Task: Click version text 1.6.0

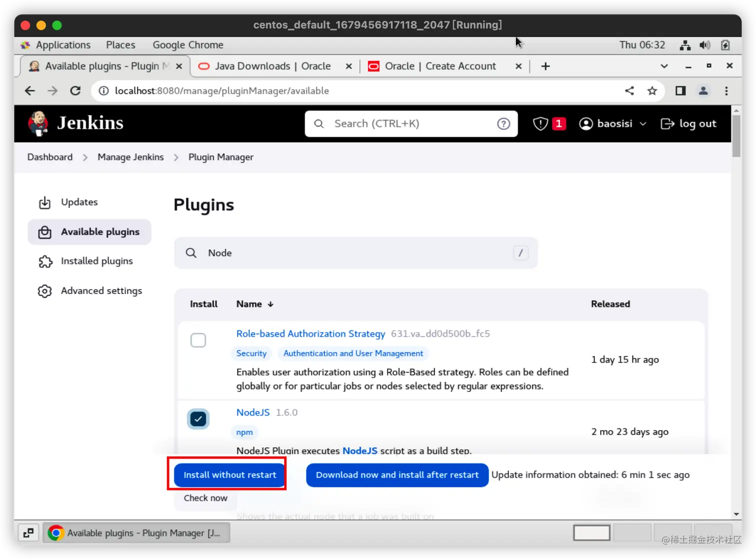Action: (286, 412)
